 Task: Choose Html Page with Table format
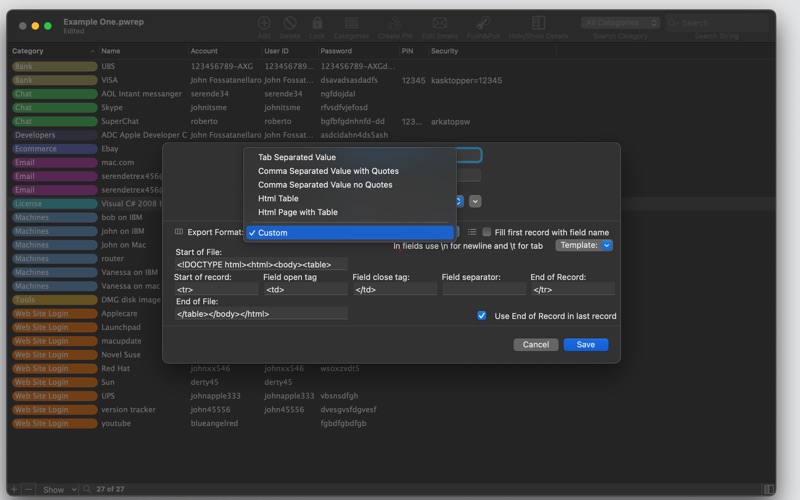click(297, 212)
